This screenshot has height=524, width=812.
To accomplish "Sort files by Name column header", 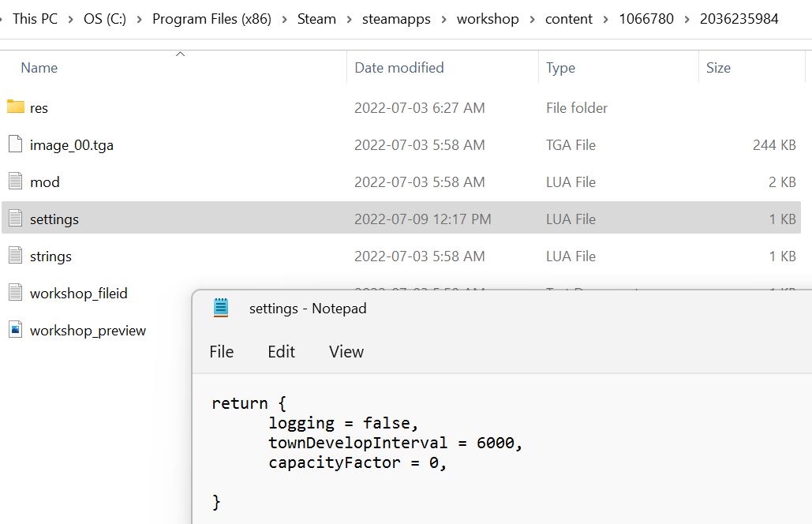I will tap(39, 68).
